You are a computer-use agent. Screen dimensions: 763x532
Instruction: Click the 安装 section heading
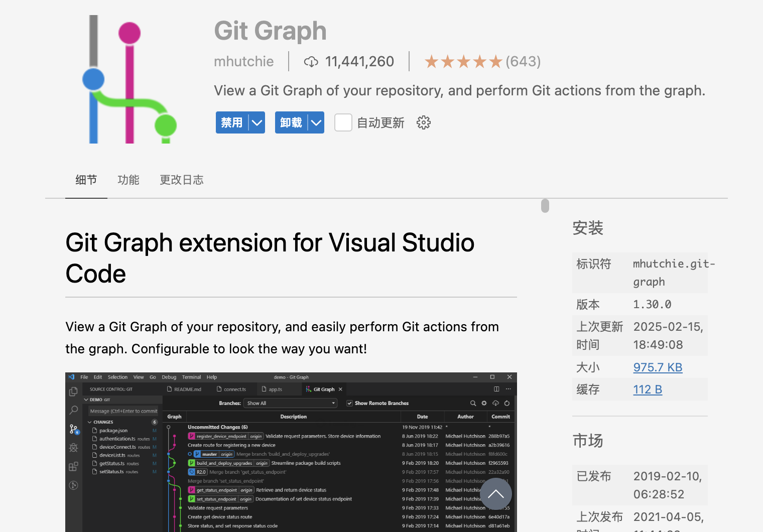pos(588,228)
